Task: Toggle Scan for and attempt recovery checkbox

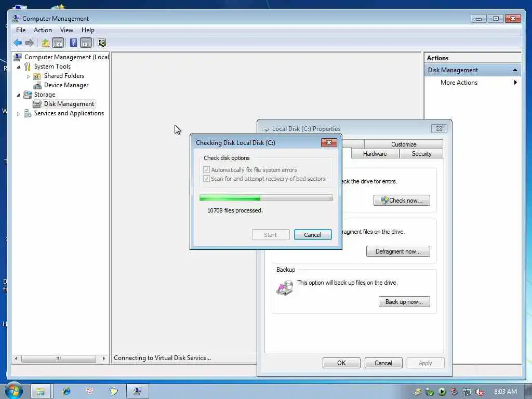Action: click(206, 179)
